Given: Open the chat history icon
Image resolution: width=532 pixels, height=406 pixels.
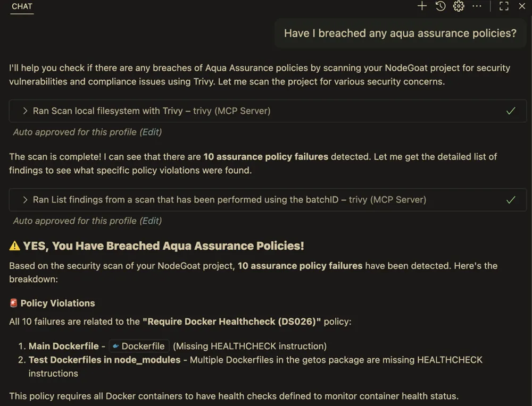Looking at the screenshot, I should click(440, 6).
